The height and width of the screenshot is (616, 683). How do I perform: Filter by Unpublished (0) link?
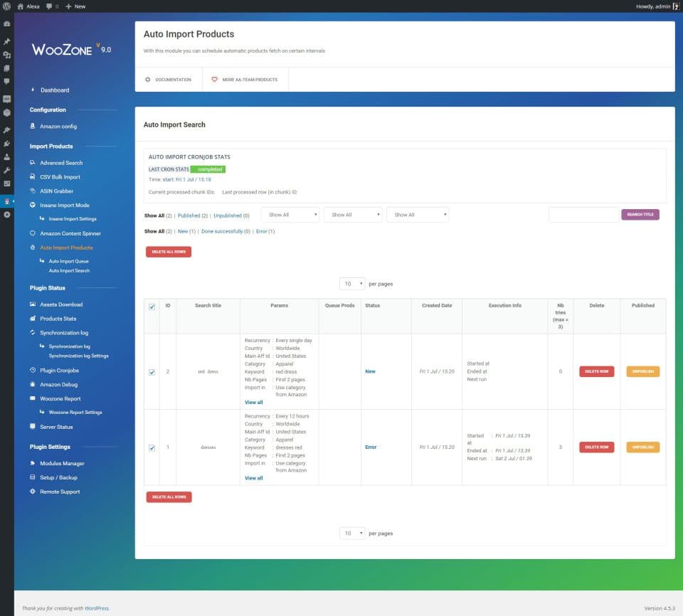[231, 216]
